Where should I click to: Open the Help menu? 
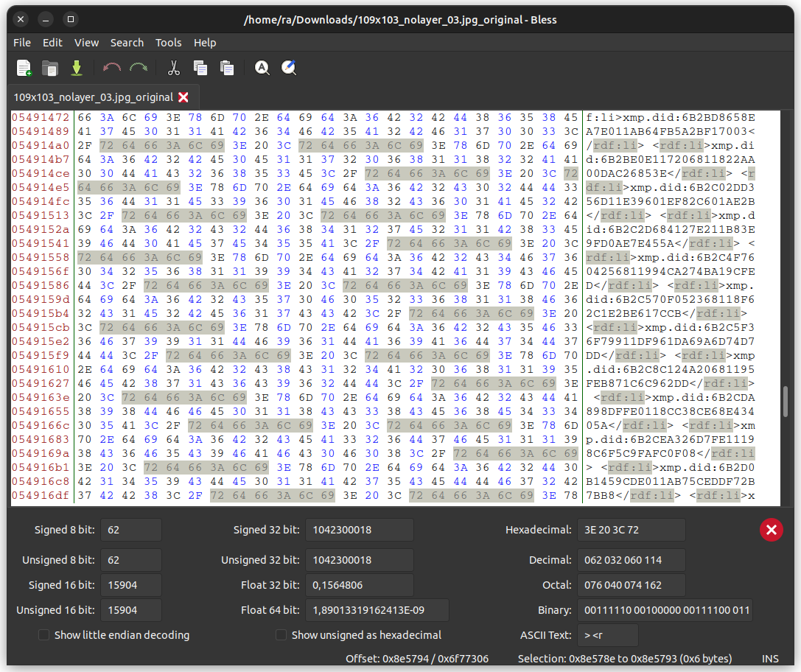click(x=205, y=43)
